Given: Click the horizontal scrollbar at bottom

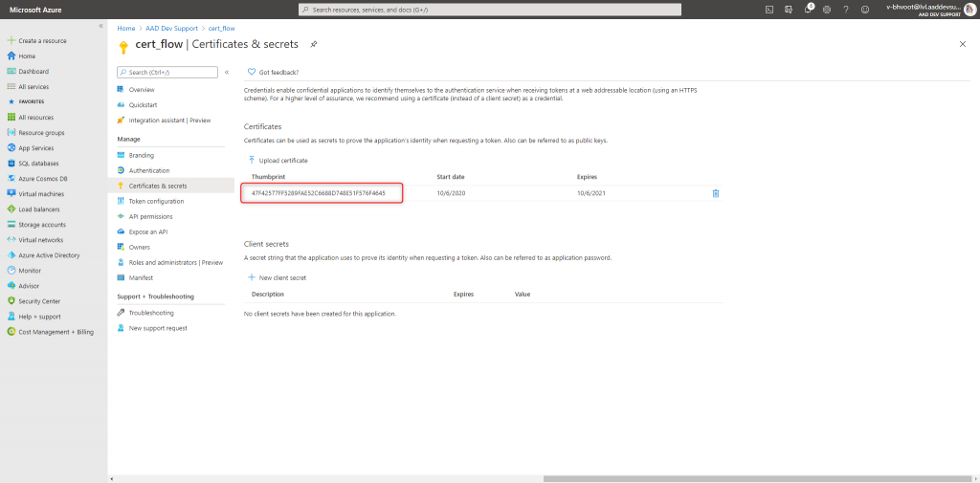Looking at the screenshot, I should pyautogui.click(x=756, y=478).
